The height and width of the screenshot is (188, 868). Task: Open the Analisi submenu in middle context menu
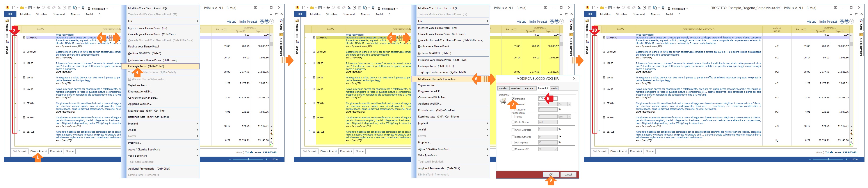point(453,130)
